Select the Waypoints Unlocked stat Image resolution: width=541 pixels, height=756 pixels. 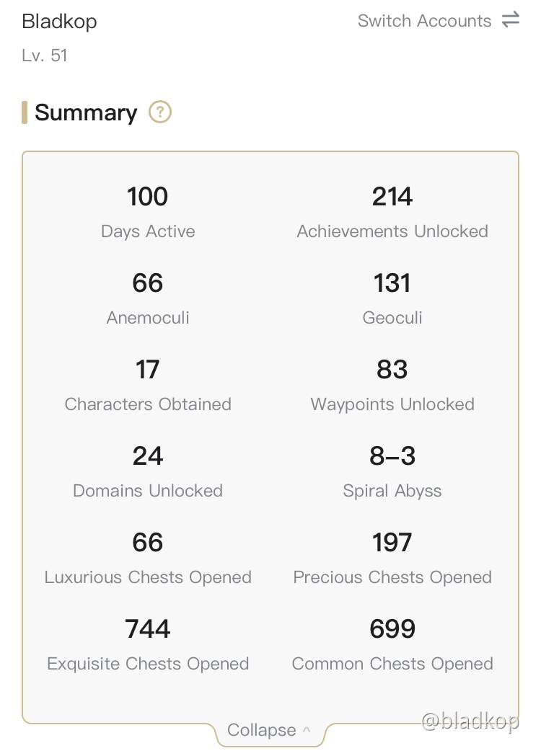pyautogui.click(x=392, y=384)
